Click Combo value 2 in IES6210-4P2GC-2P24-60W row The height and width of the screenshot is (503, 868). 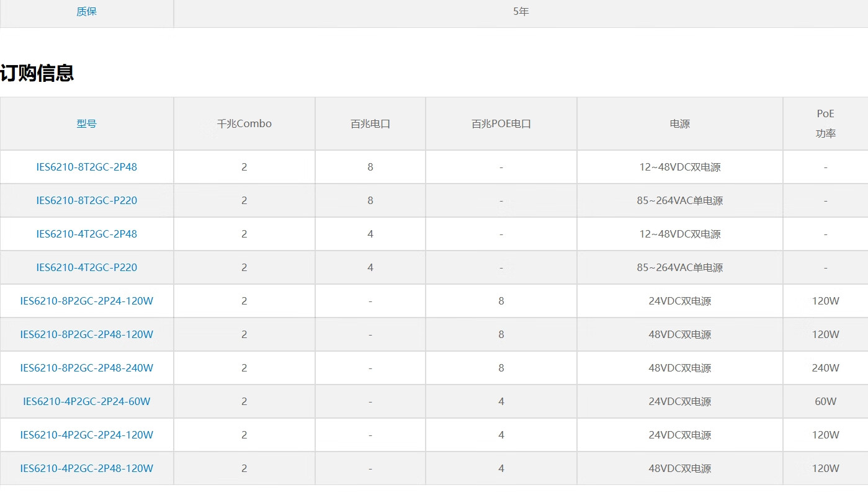coord(244,401)
